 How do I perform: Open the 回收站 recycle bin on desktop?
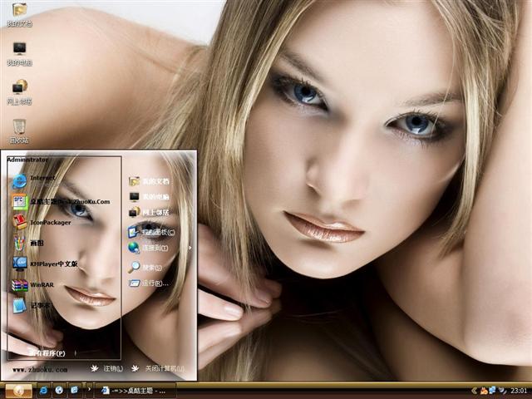19,131
